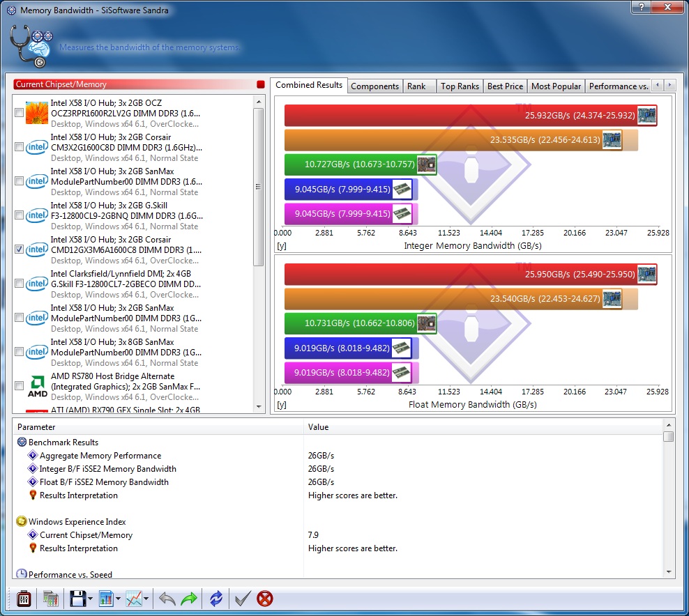Image resolution: width=689 pixels, height=616 pixels.
Task: Click the [y] label under Float chart
Action: point(282,405)
